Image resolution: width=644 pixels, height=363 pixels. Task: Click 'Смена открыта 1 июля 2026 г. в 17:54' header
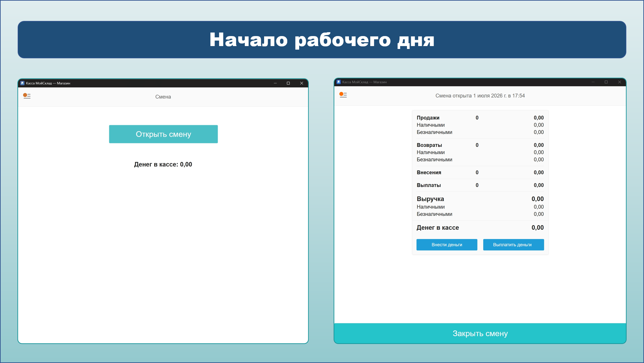pos(480,96)
